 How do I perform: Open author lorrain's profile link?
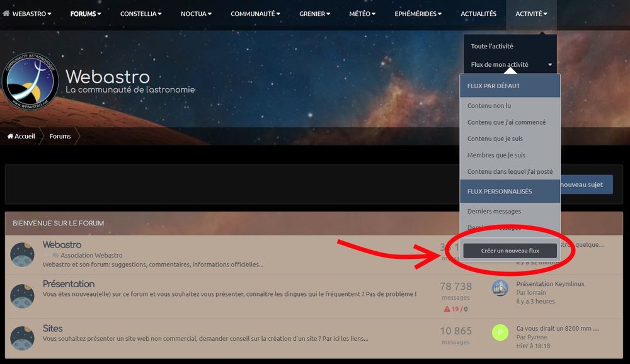tap(537, 292)
